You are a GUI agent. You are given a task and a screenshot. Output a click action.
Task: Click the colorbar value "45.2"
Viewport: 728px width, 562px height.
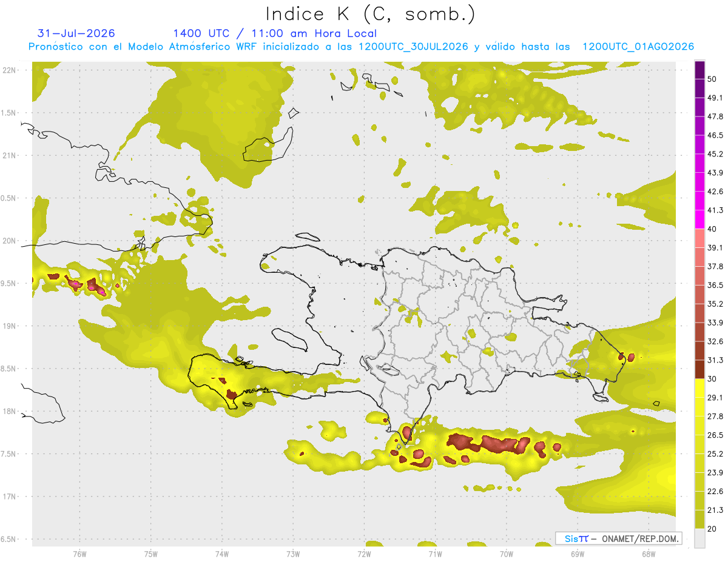pyautogui.click(x=715, y=154)
